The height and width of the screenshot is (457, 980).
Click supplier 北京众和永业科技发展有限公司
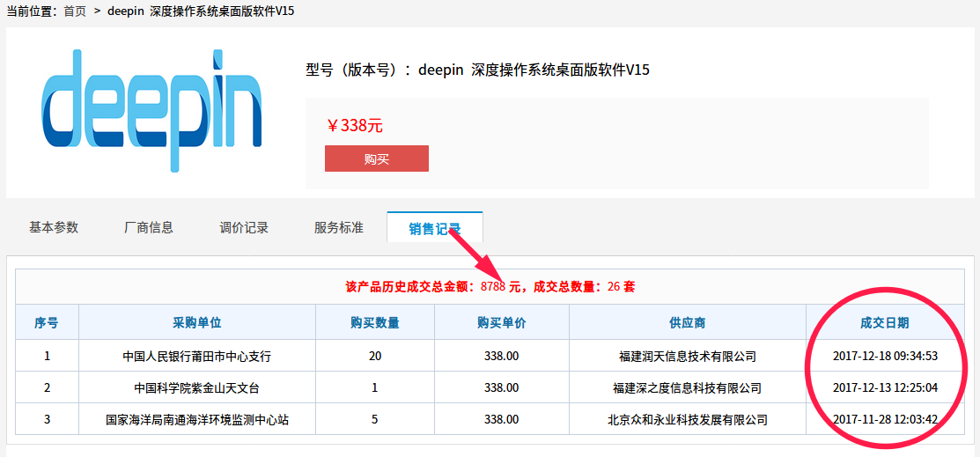pyautogui.click(x=688, y=419)
